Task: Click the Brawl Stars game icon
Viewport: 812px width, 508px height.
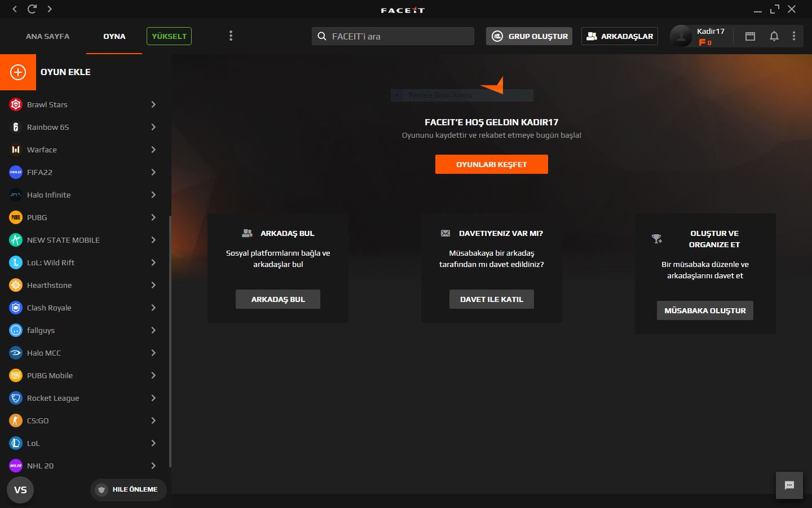Action: (16, 104)
